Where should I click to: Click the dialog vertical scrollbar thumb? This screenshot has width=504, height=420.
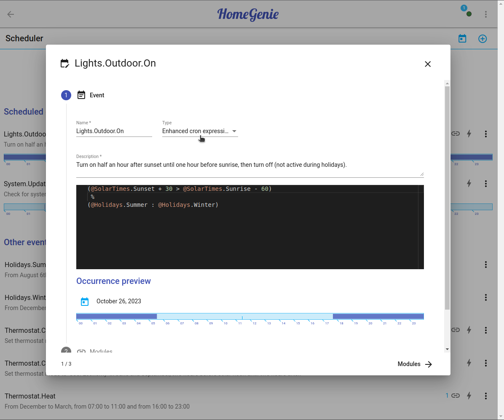click(x=447, y=198)
